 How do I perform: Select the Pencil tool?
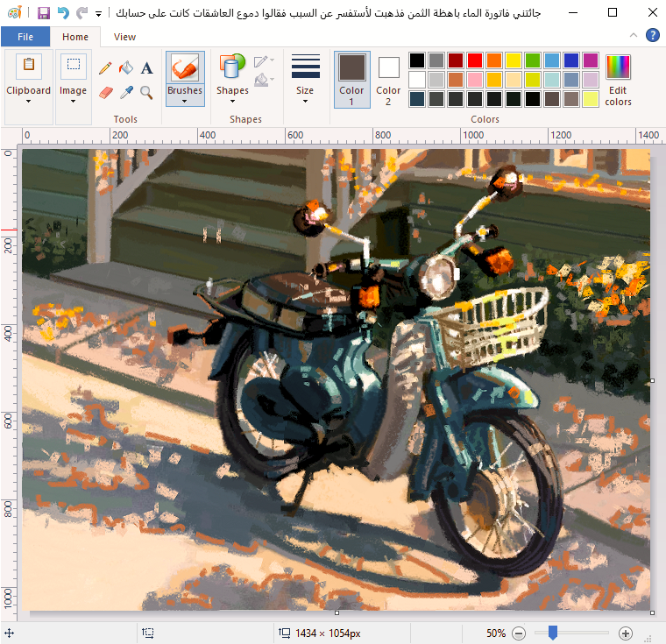pyautogui.click(x=105, y=68)
